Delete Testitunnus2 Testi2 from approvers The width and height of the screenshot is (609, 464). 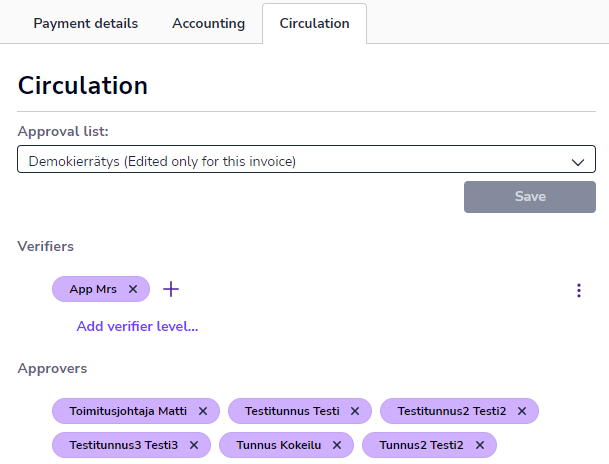coord(522,411)
